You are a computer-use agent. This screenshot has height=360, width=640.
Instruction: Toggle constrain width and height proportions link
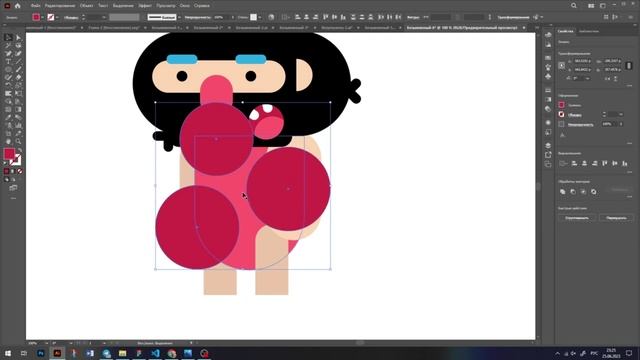click(629, 65)
